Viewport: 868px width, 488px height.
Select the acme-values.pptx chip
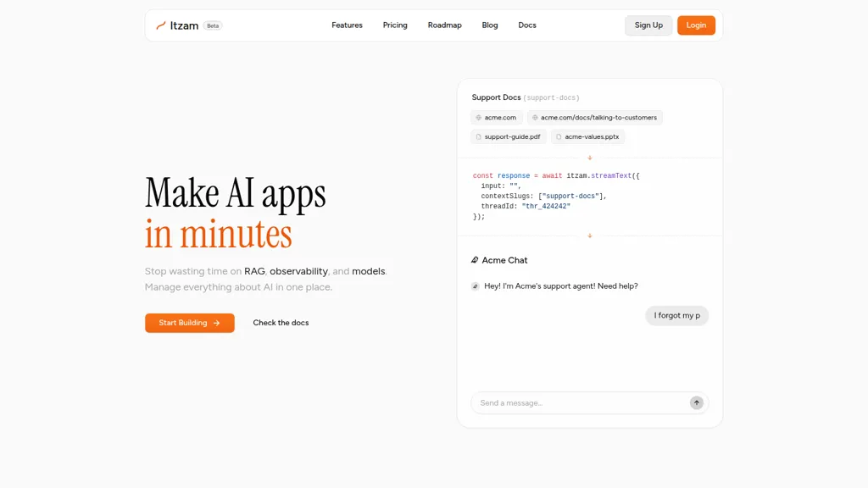[588, 136]
